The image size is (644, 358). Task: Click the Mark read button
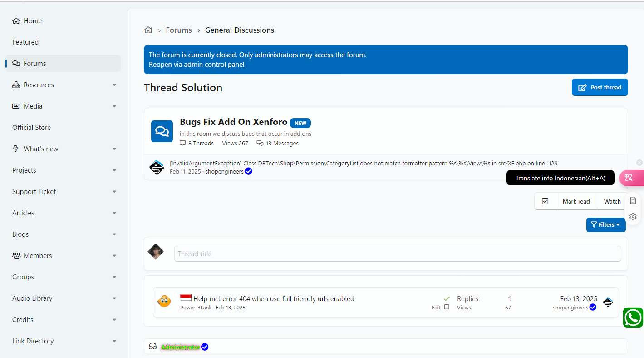coord(576,201)
